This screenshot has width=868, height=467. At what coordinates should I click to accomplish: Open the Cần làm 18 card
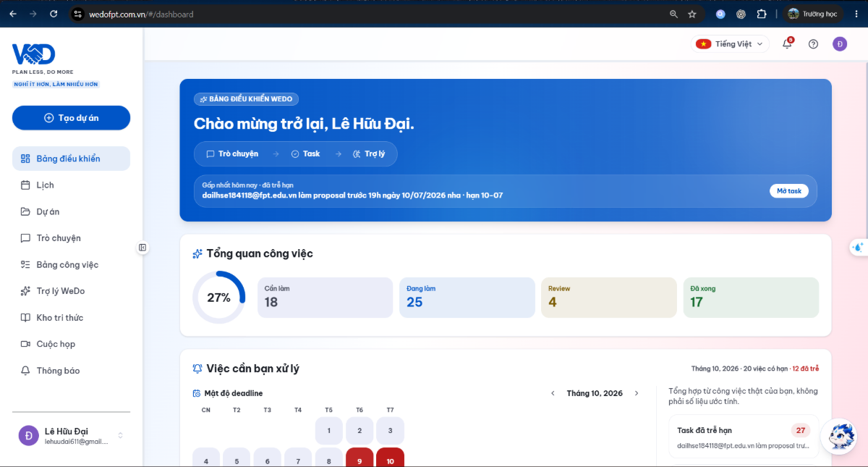[x=325, y=298]
